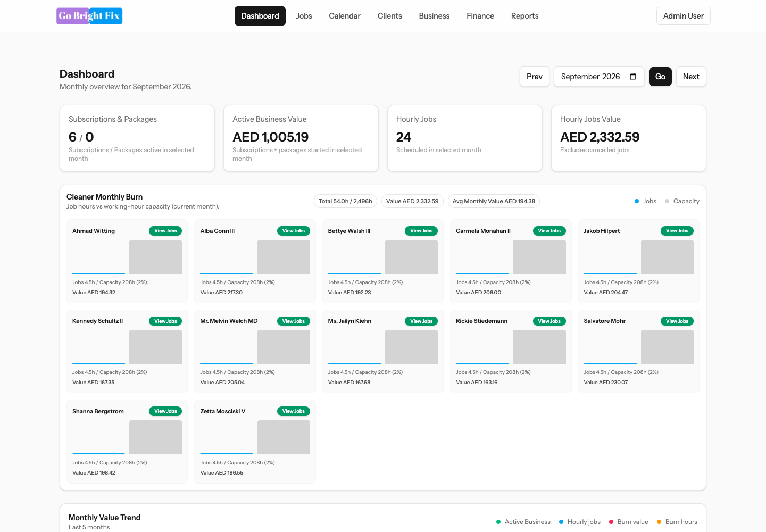Click Zetta Mosciski V's capacity bar
The width and height of the screenshot is (766, 532).
click(284, 437)
